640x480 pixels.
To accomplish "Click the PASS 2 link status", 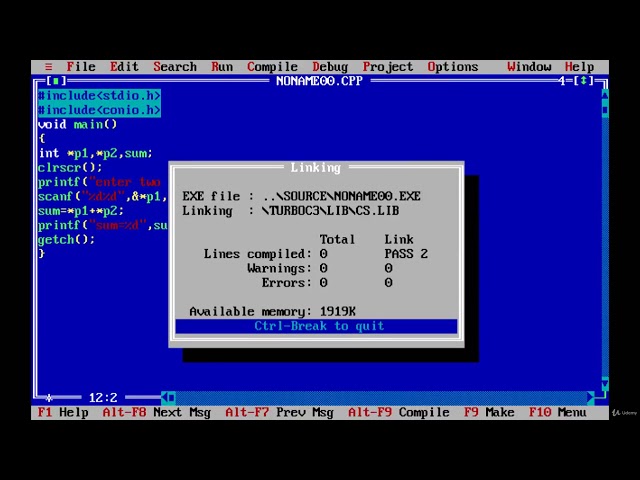I will click(x=406, y=254).
